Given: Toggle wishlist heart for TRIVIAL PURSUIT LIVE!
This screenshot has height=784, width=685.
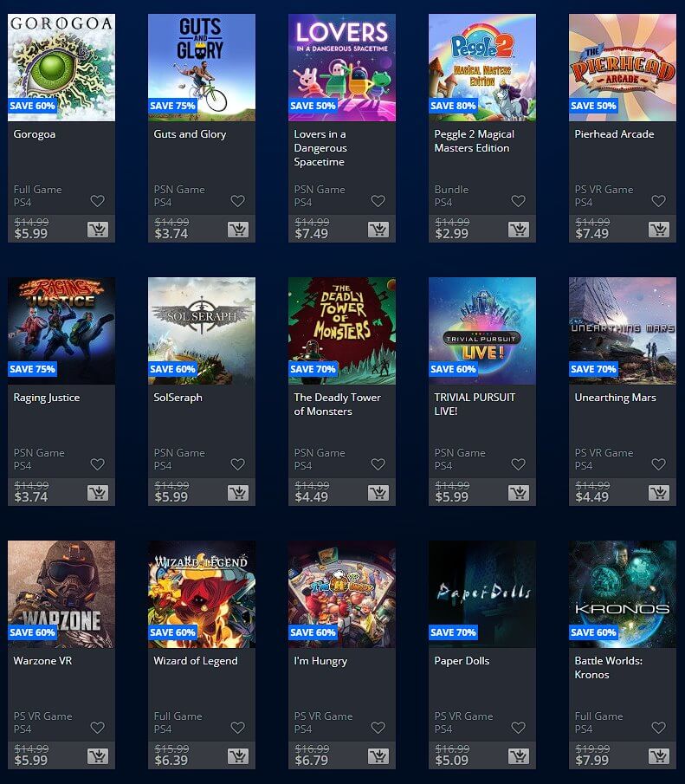Looking at the screenshot, I should (519, 464).
